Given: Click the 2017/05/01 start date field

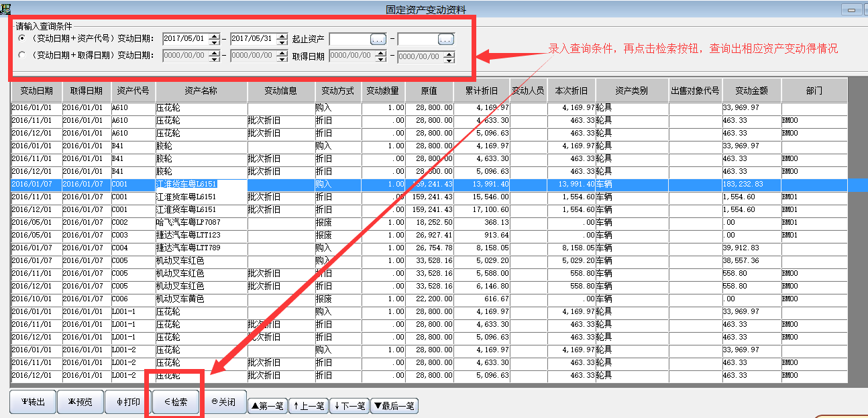Looking at the screenshot, I should point(185,40).
